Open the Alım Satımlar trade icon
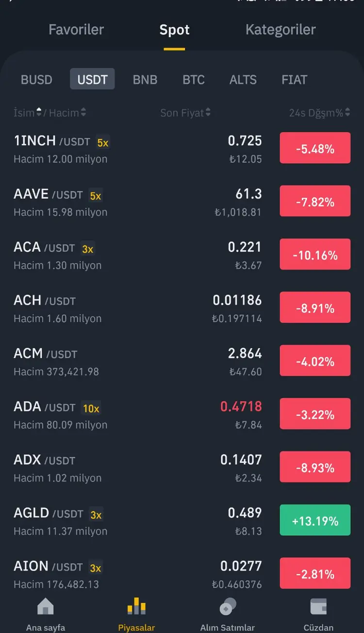The image size is (364, 633). (x=228, y=606)
